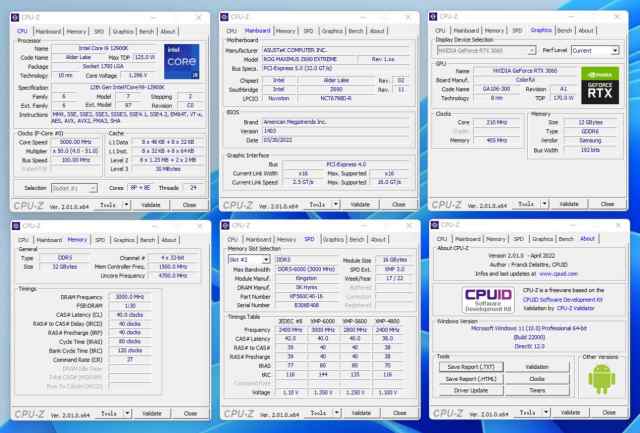640x433 pixels.
Task: Click the DRAM Frequency value field
Action: tap(129, 297)
